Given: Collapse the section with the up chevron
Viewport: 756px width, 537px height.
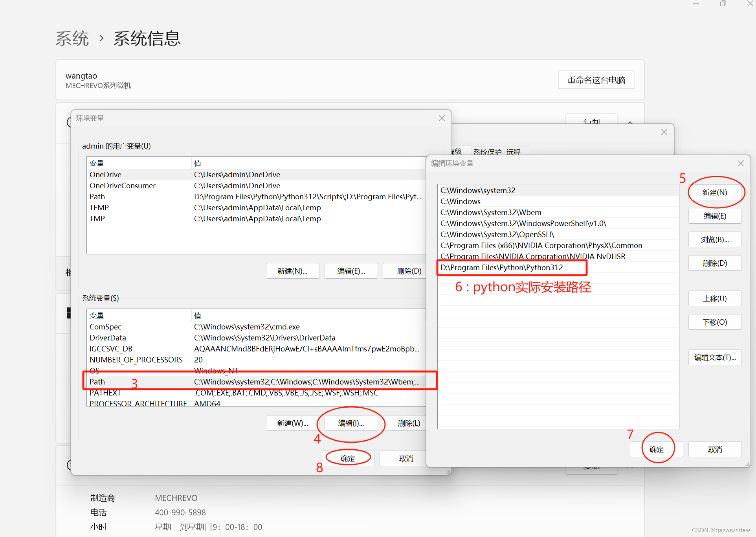Looking at the screenshot, I should click(x=630, y=122).
